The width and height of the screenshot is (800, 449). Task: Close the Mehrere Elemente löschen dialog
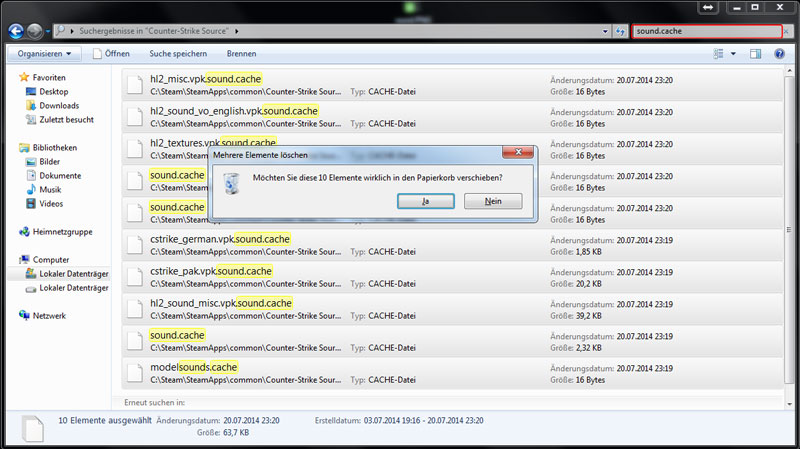coord(518,152)
